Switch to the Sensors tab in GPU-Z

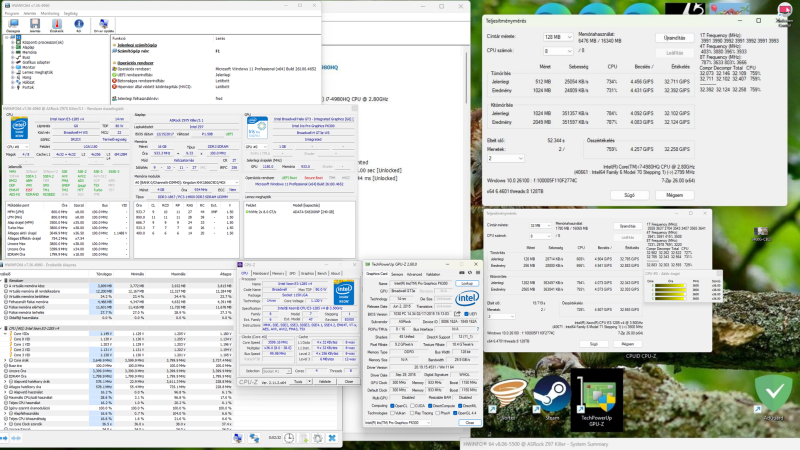[x=397, y=274]
